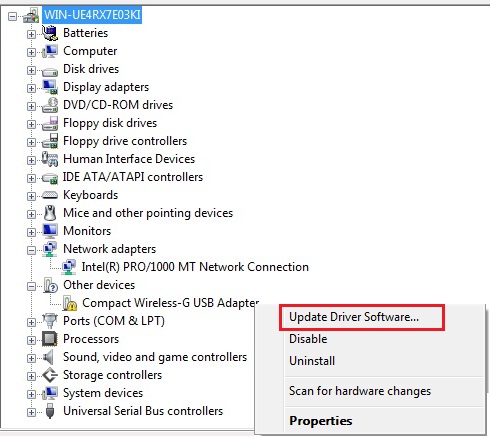Screen dimensions: 490x438
Task: Click the DVD/CD-ROM drives icon
Action: (x=50, y=105)
